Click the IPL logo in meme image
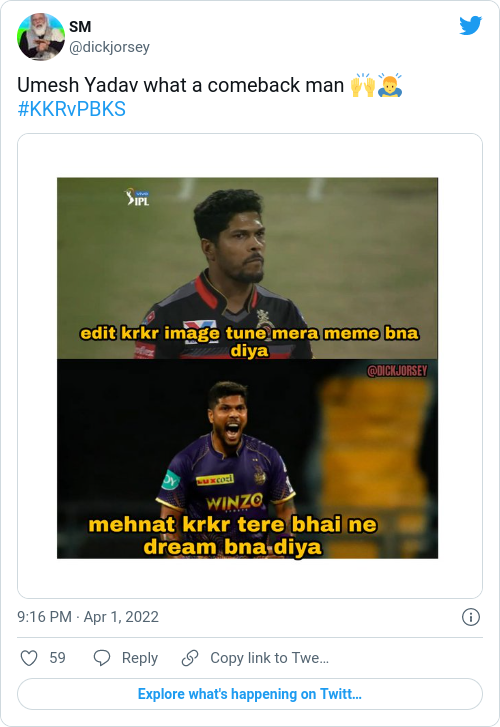500x727 pixels. coord(138,197)
